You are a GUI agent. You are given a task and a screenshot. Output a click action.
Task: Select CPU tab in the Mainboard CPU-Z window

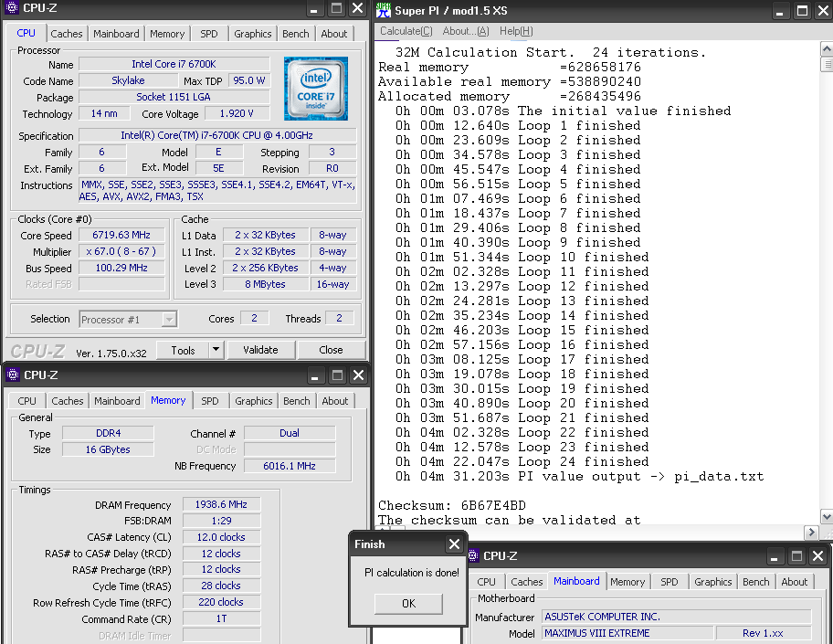pos(486,582)
